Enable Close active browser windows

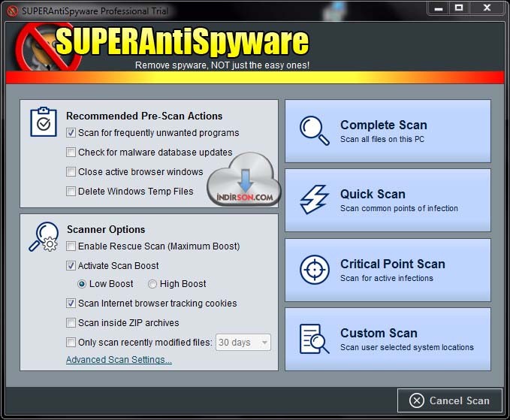[71, 172]
